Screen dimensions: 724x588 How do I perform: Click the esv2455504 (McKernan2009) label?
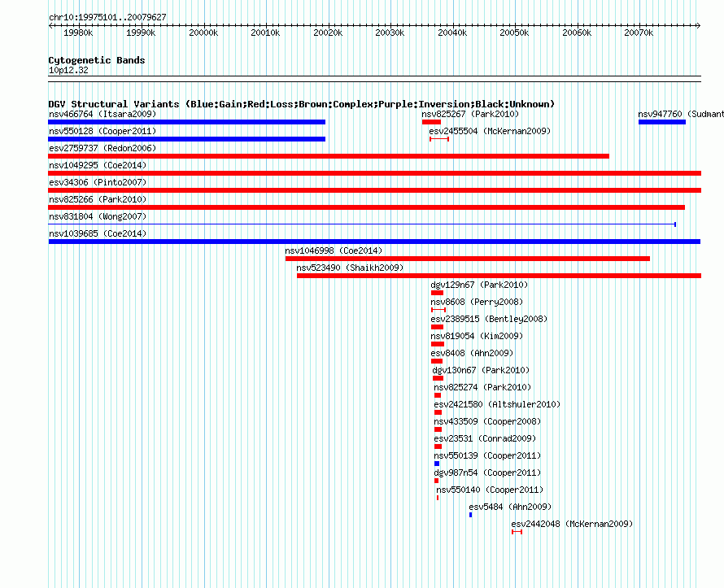(x=490, y=131)
